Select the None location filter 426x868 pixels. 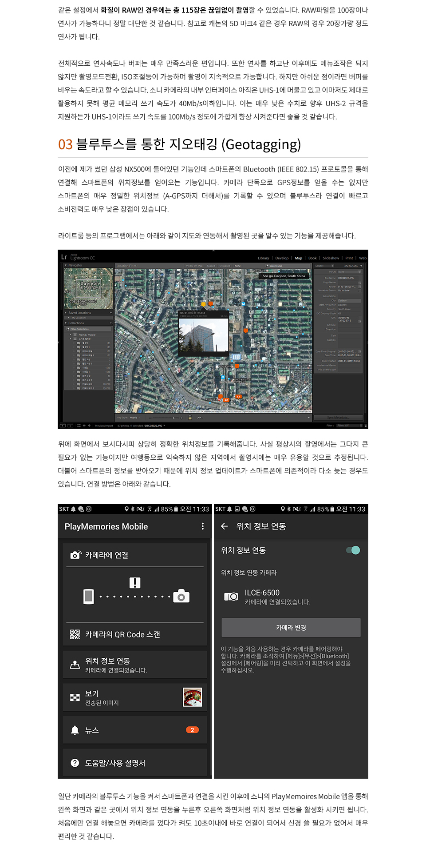[238, 266]
